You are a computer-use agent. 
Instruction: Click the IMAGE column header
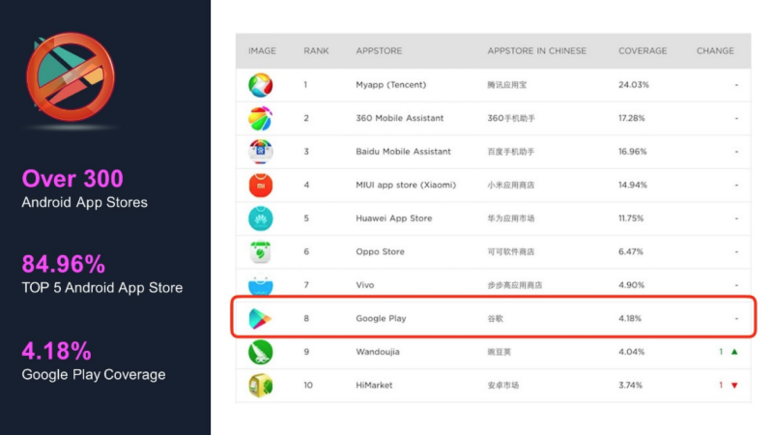coord(262,51)
